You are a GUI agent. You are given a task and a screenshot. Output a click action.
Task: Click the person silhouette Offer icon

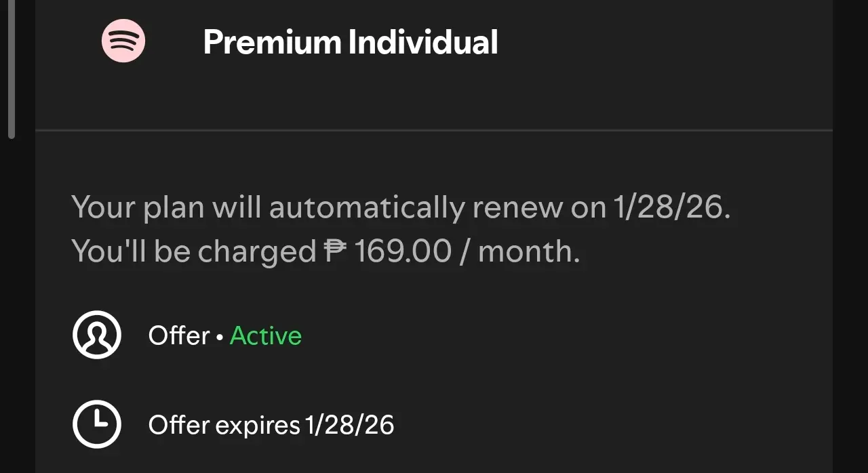point(97,335)
